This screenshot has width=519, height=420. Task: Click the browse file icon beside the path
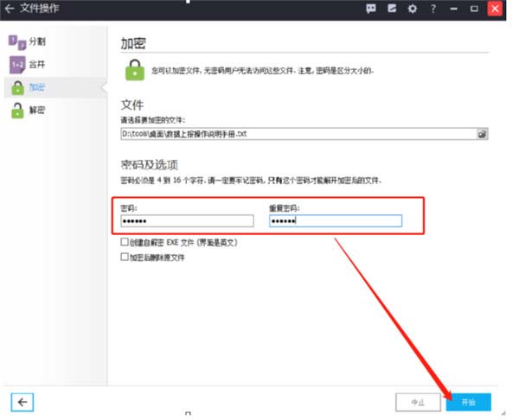click(483, 134)
